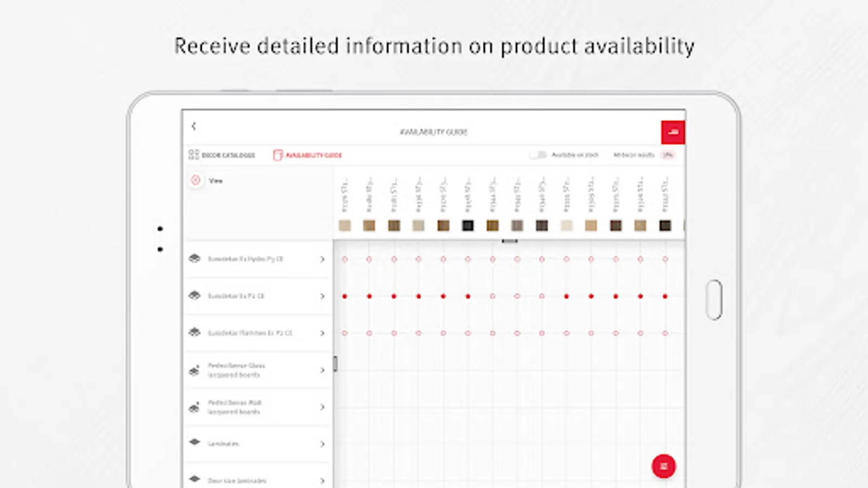
Task: Click the horizontal scroll handle below the swatches
Action: (x=509, y=241)
